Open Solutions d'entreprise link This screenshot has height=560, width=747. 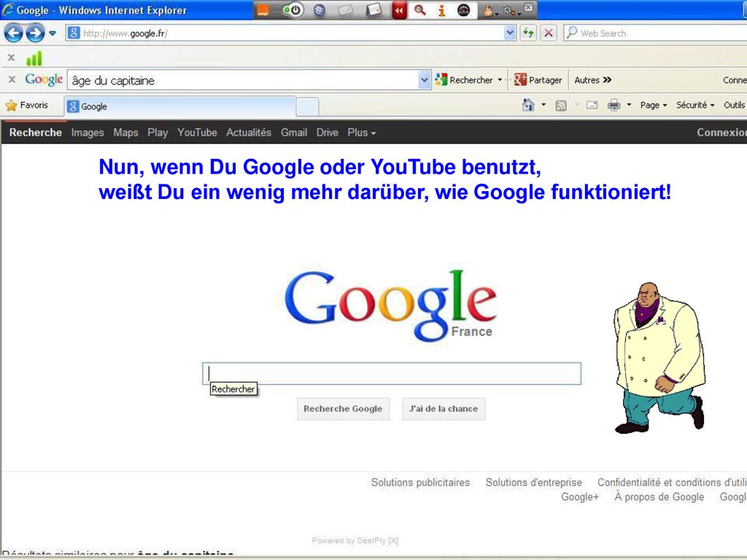tap(533, 483)
